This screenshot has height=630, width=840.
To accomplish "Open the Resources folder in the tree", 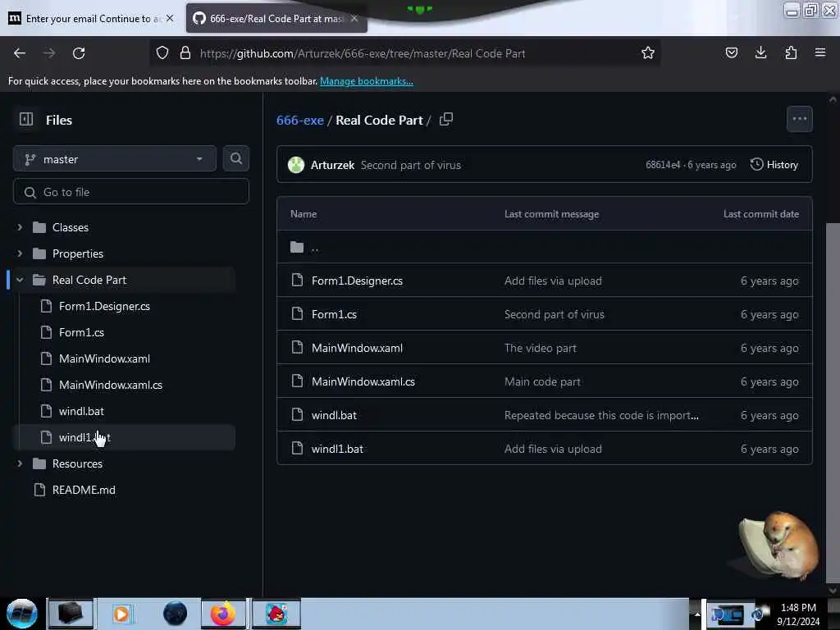I will pos(77,463).
